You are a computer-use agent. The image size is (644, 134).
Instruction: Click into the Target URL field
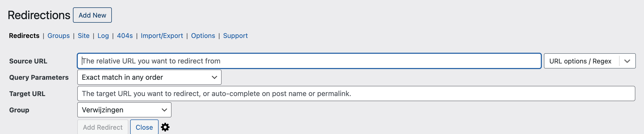coord(356,93)
